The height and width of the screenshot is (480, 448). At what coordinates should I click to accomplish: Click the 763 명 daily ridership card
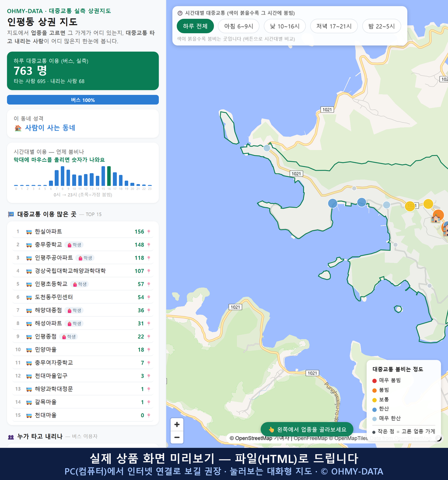click(83, 71)
